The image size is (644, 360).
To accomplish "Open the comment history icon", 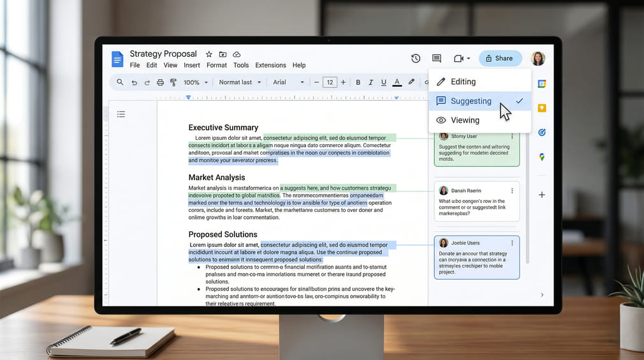I will click(x=437, y=58).
